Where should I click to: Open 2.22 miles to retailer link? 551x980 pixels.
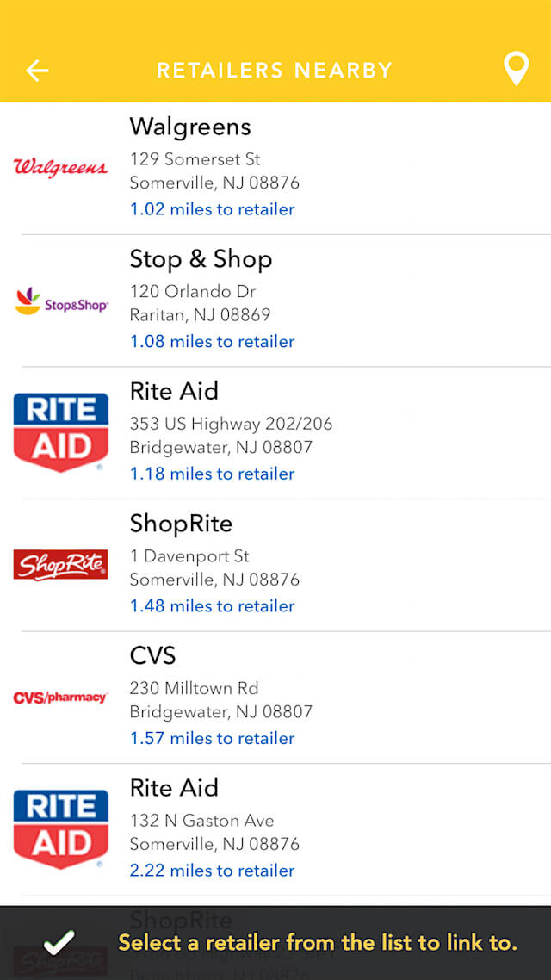click(x=212, y=871)
